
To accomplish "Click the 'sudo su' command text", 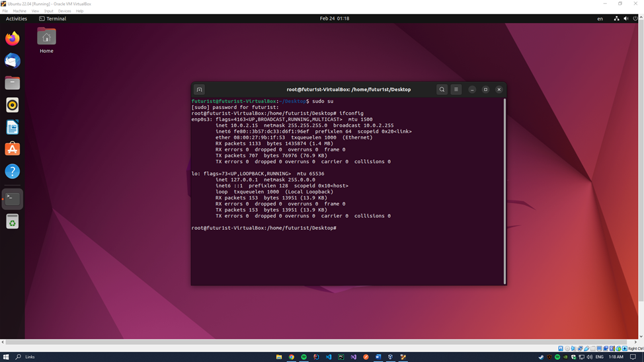I will pyautogui.click(x=323, y=101).
